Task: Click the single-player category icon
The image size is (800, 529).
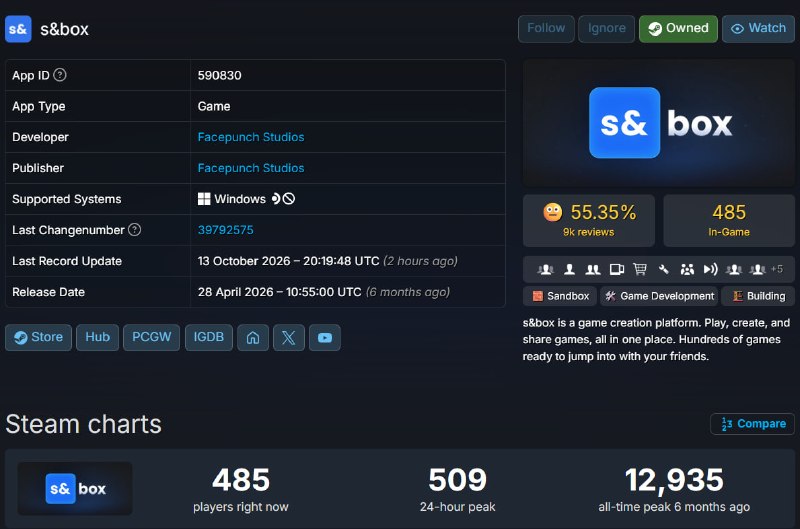Action: [x=569, y=269]
